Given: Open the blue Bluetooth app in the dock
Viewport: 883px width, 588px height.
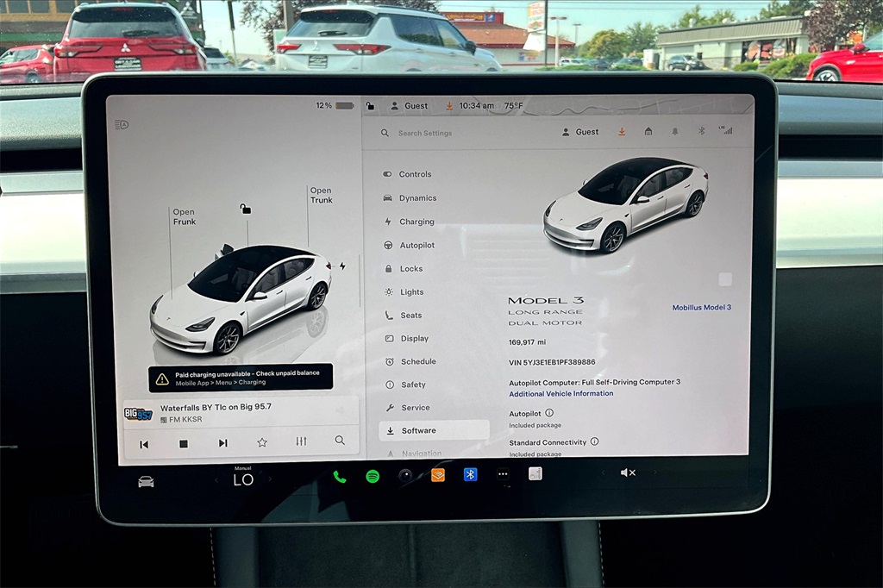Looking at the screenshot, I should pyautogui.click(x=470, y=474).
